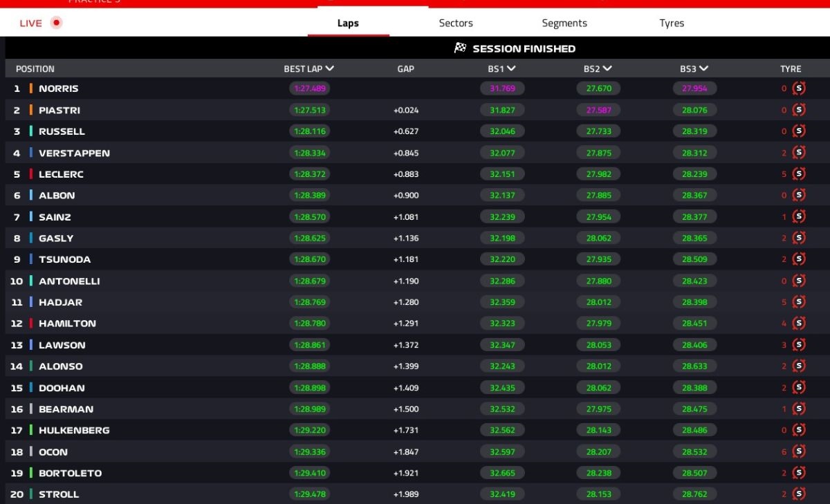The width and height of the screenshot is (830, 504).
Task: Switch to the Segments tab
Action: point(564,23)
